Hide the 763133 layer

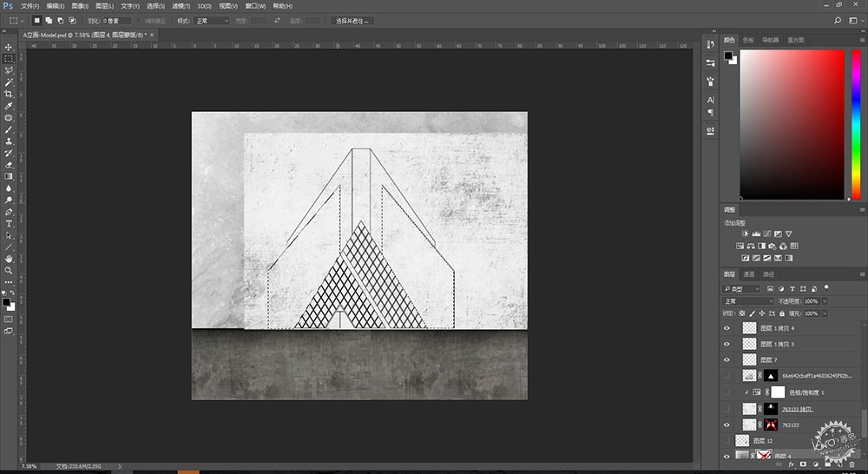click(727, 425)
